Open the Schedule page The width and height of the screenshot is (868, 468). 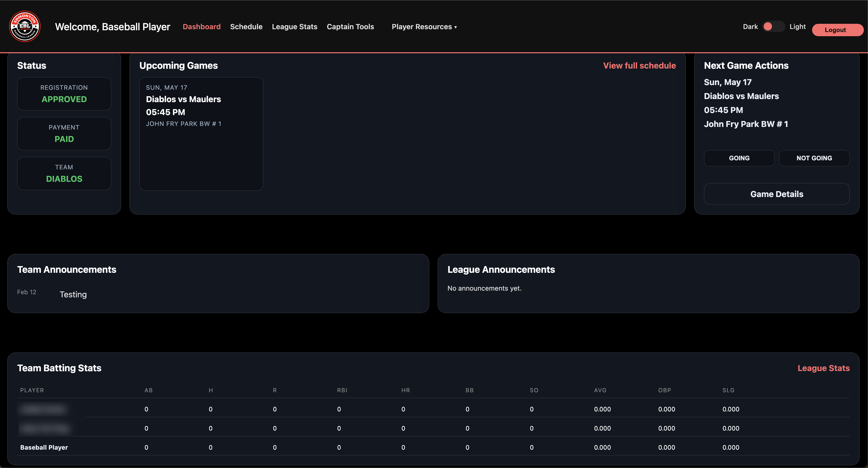[x=246, y=27]
